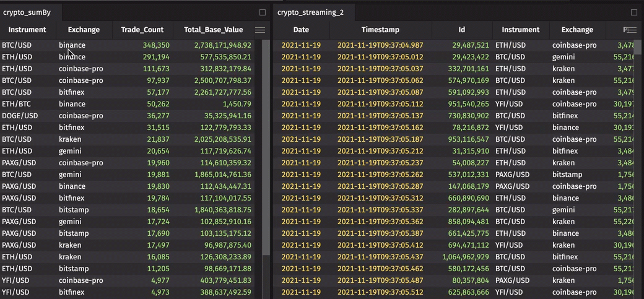Select the 348,350 trade count cell

pyautogui.click(x=155, y=45)
